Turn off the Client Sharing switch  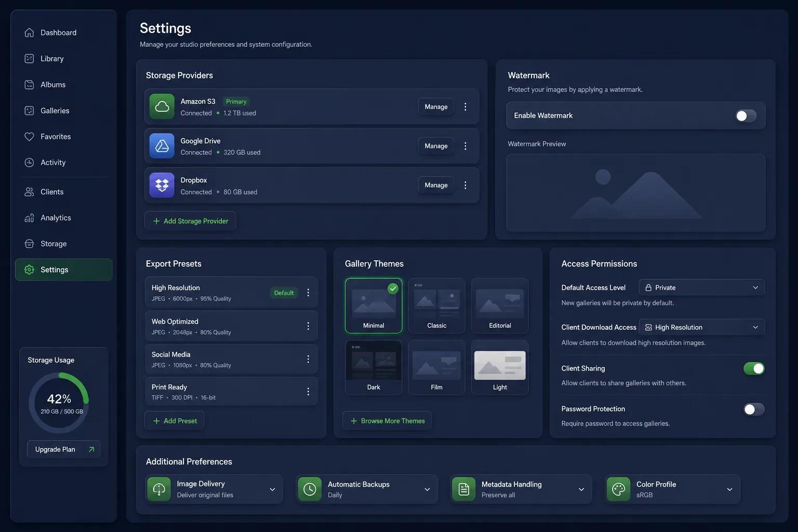coord(754,368)
